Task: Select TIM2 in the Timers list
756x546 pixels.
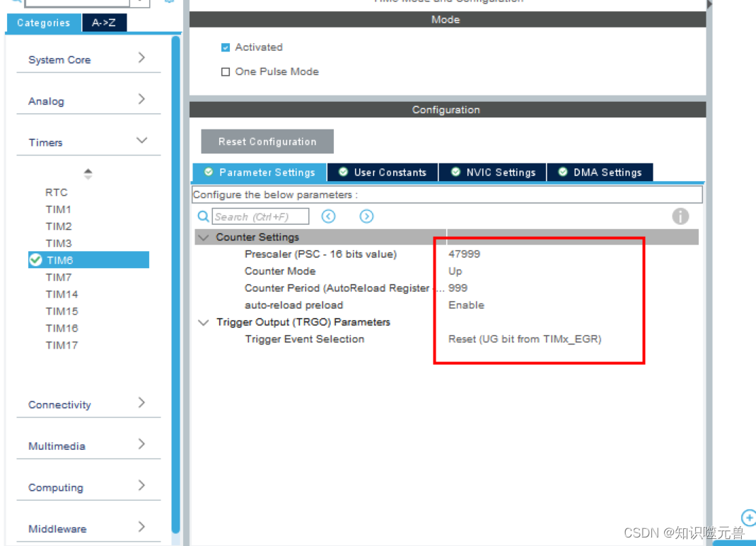Action: [x=58, y=226]
